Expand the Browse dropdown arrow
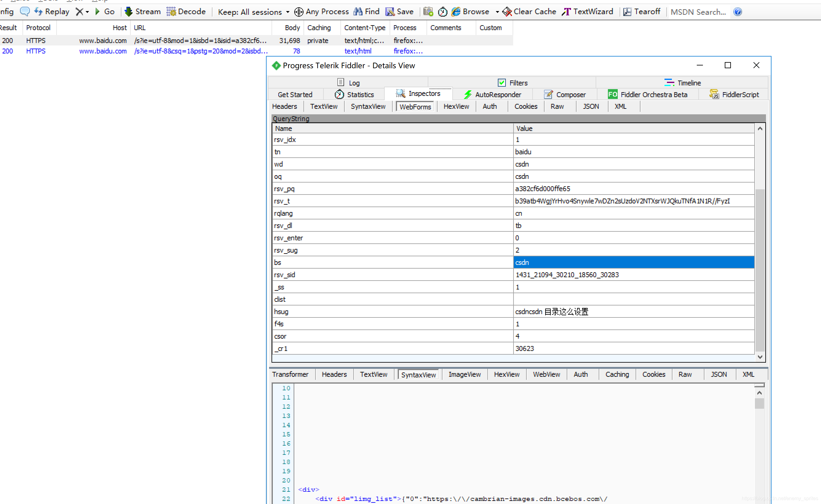This screenshot has width=821, height=504. [x=497, y=12]
